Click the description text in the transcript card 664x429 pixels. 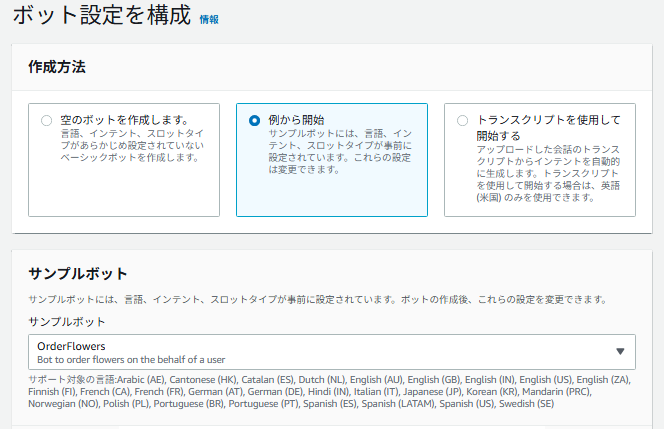coord(548,172)
